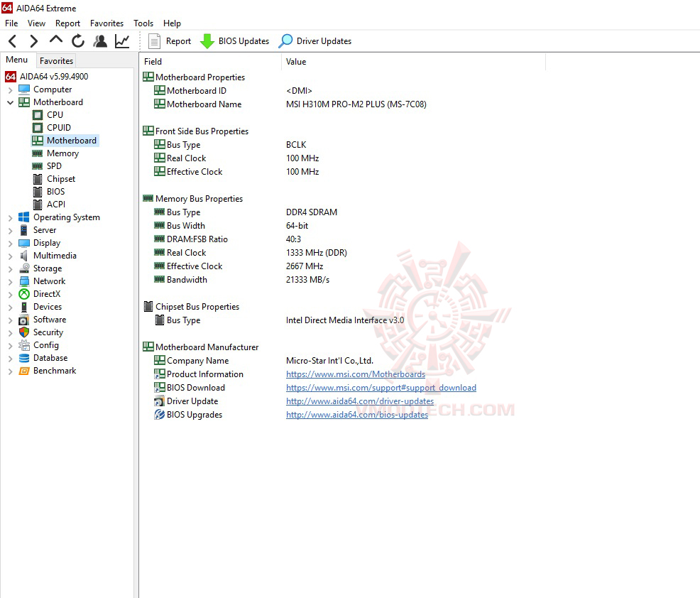
Task: Open the File menu
Action: 11,23
